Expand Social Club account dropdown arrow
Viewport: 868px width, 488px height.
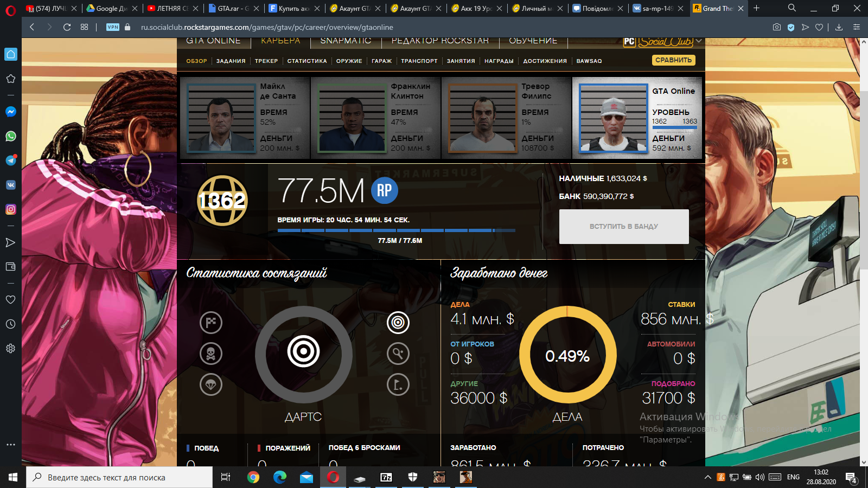699,41
